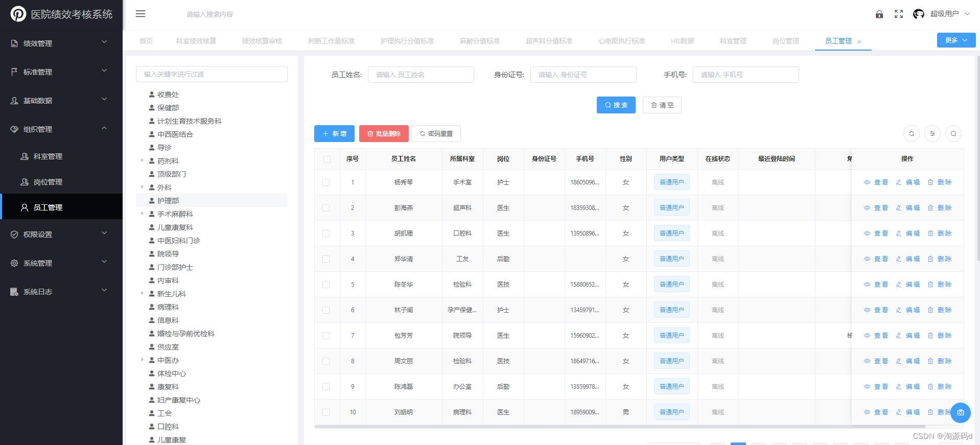
Task: Check the row checkbox for 刘皓明
Action: [326, 412]
